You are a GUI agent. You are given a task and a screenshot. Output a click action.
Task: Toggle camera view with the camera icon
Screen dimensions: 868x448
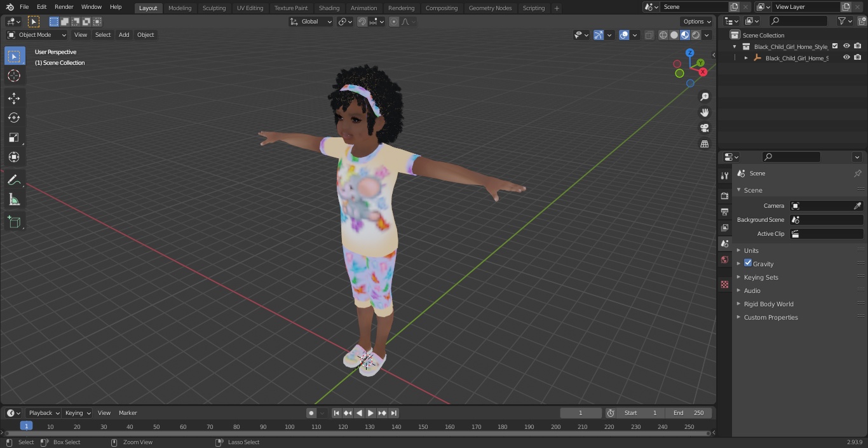click(x=704, y=128)
